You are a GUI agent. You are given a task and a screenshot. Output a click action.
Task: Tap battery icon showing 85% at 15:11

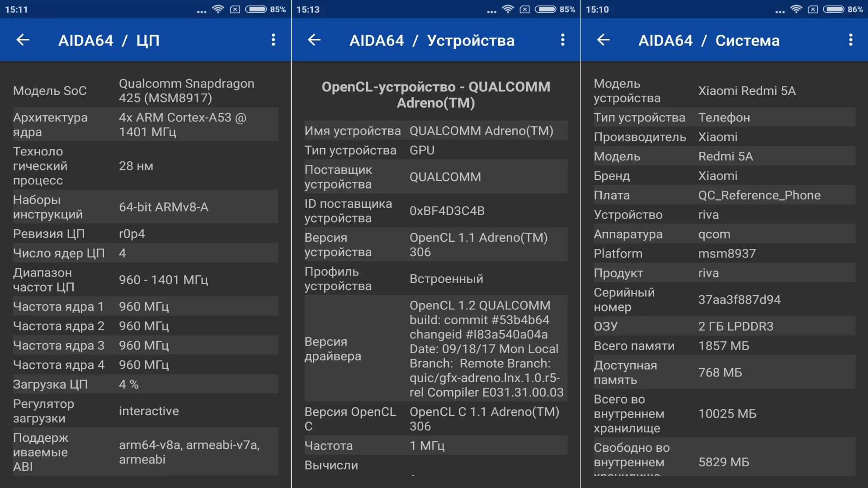click(256, 9)
